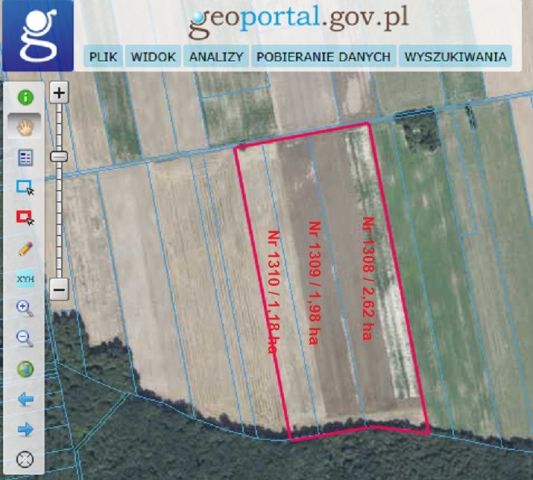Click the globe full extent icon

coord(25,369)
